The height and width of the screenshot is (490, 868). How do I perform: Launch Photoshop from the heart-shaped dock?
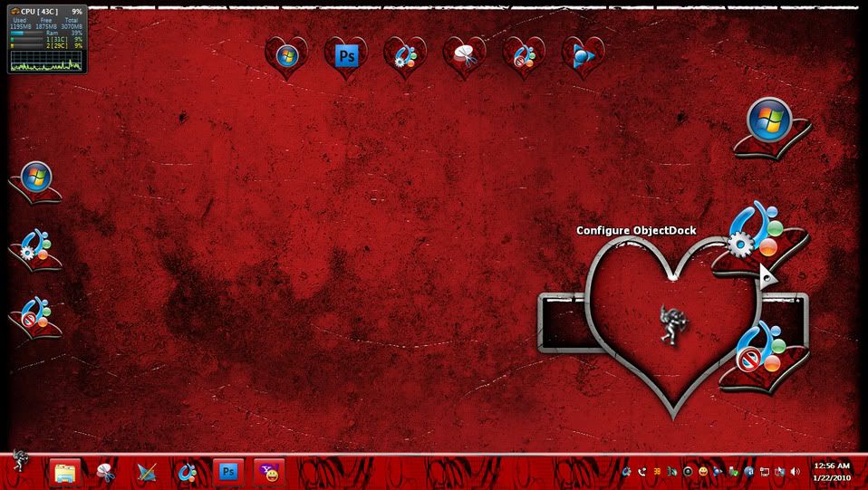click(x=346, y=56)
